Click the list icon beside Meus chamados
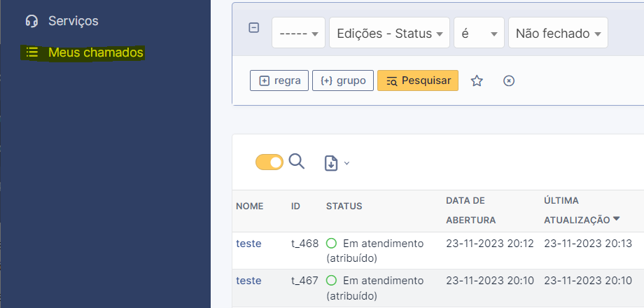The width and height of the screenshot is (644, 308). click(x=32, y=52)
